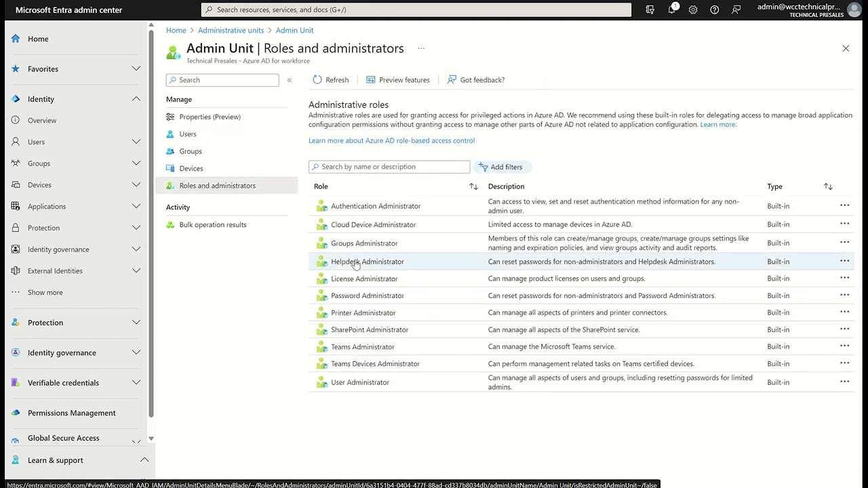Image resolution: width=868 pixels, height=488 pixels.
Task: Click the Add filters button
Action: click(502, 167)
